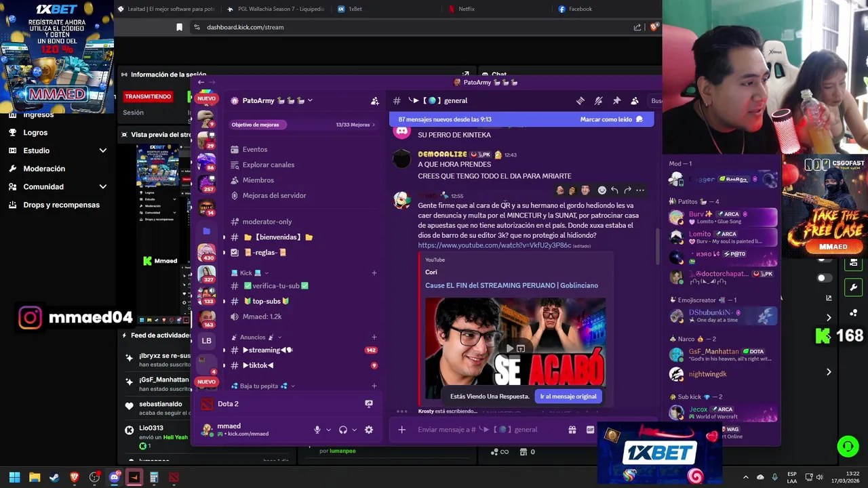Click share icon in browser address bar
Screen dimensions: 868x488
tap(637, 27)
